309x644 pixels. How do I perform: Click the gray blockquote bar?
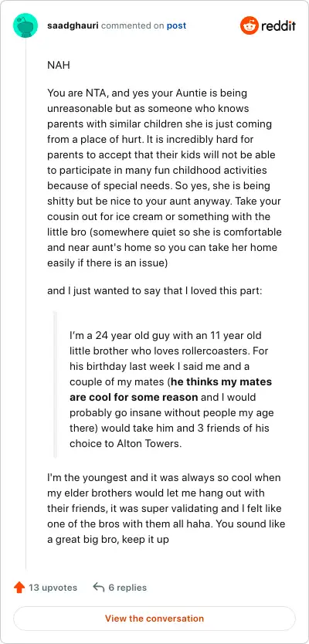(55, 384)
